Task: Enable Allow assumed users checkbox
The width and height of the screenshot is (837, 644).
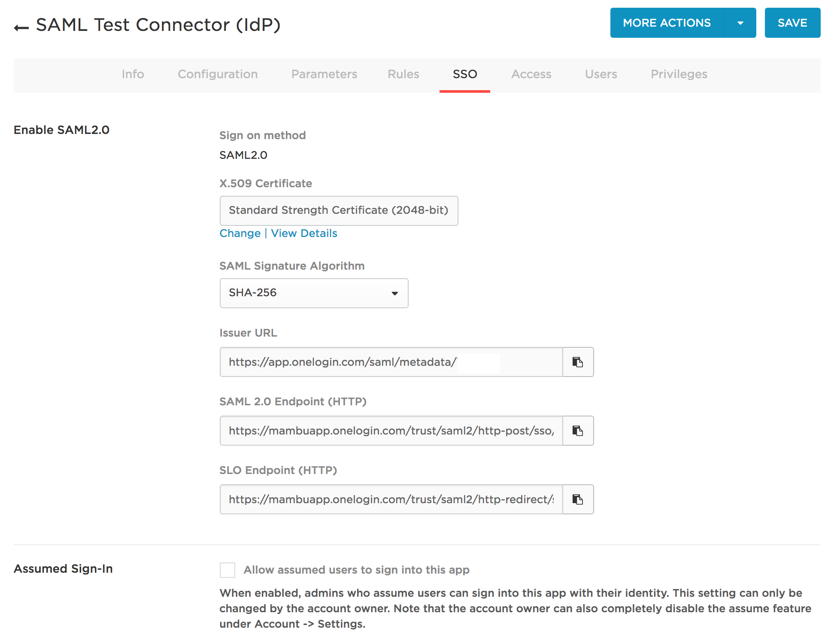Action: pos(227,570)
